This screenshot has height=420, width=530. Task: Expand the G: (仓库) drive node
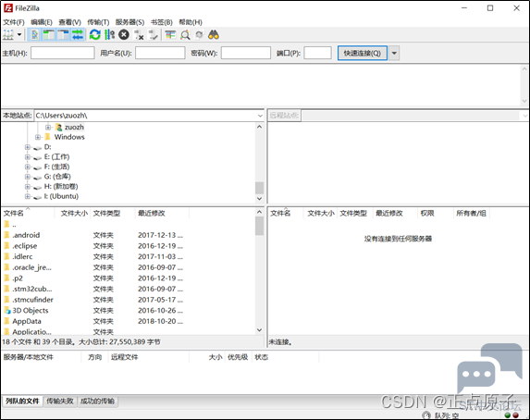(x=28, y=177)
